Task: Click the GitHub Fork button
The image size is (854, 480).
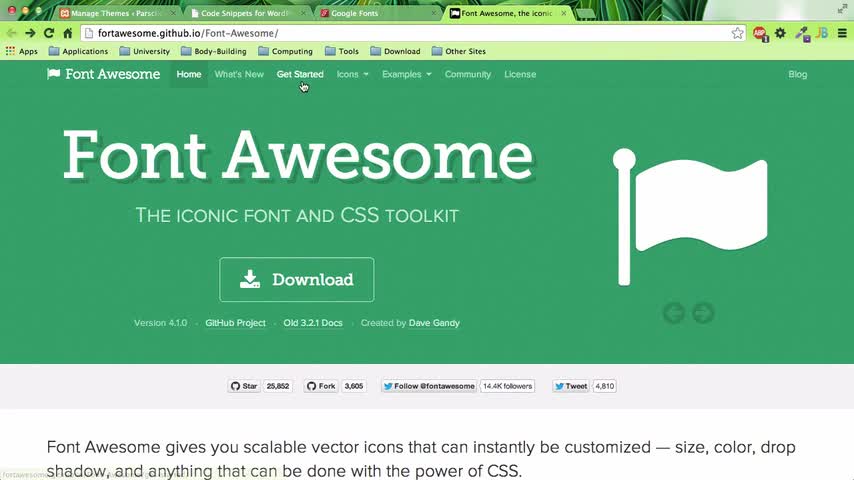Action: point(321,386)
